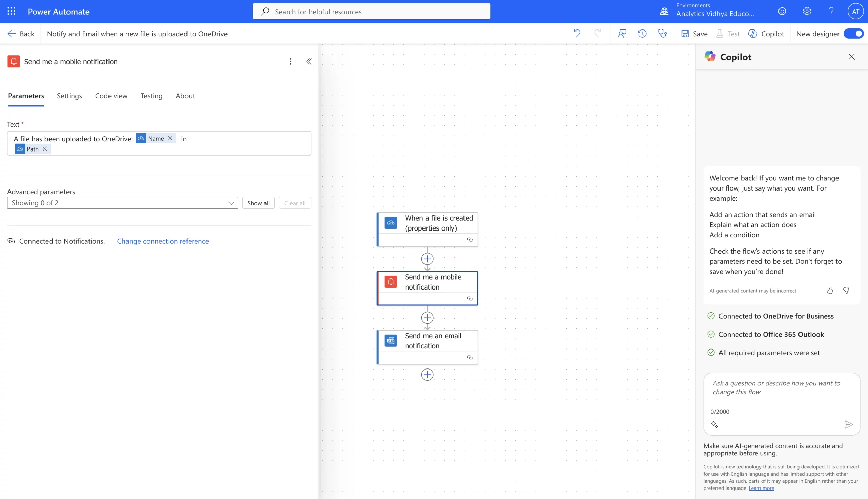Click the Undo arrow icon
Screen dimensions: 868x499
tap(577, 34)
